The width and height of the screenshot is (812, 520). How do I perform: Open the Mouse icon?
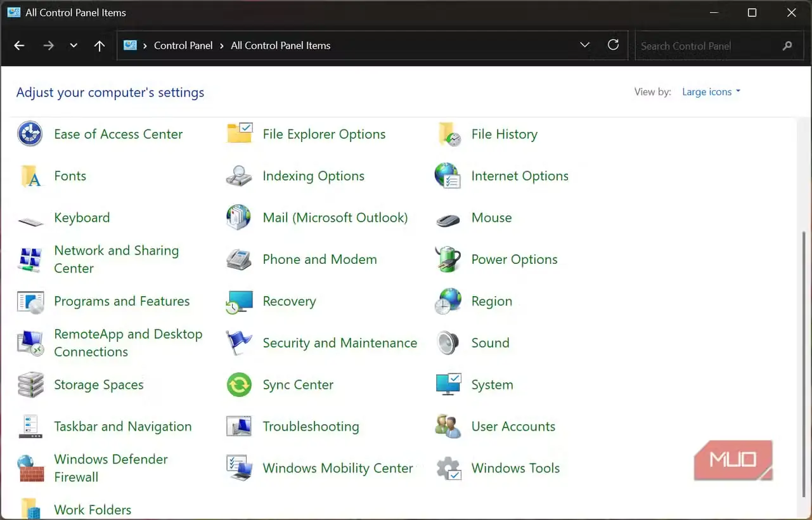[448, 220]
